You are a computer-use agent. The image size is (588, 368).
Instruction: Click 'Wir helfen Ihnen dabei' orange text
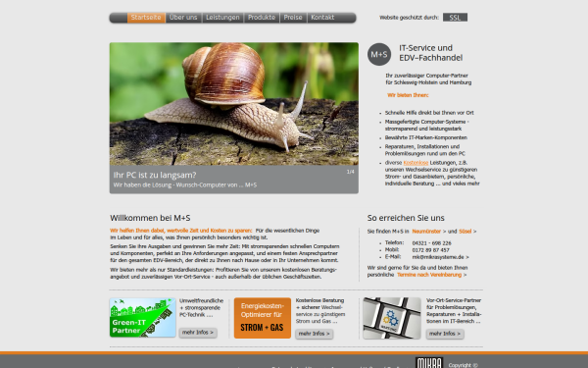pos(181,231)
